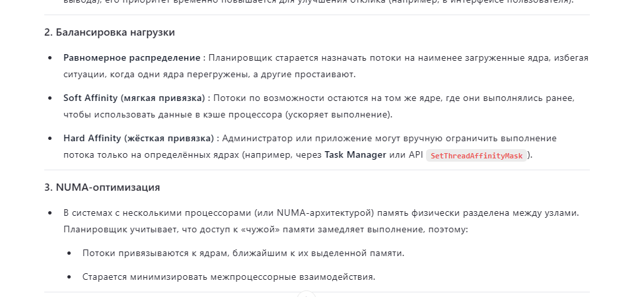Click the sub-bullet "Старается минимизировать межпроцессорные взаимодействия"
Image resolution: width=644 pixels, height=297 pixels.
pyautogui.click(x=229, y=277)
